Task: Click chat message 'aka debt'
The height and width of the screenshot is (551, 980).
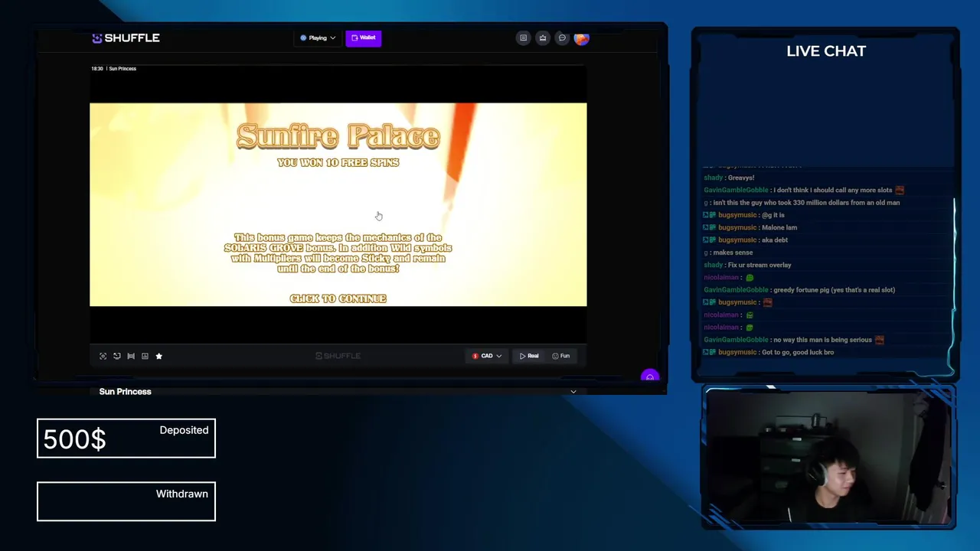Action: coord(774,240)
